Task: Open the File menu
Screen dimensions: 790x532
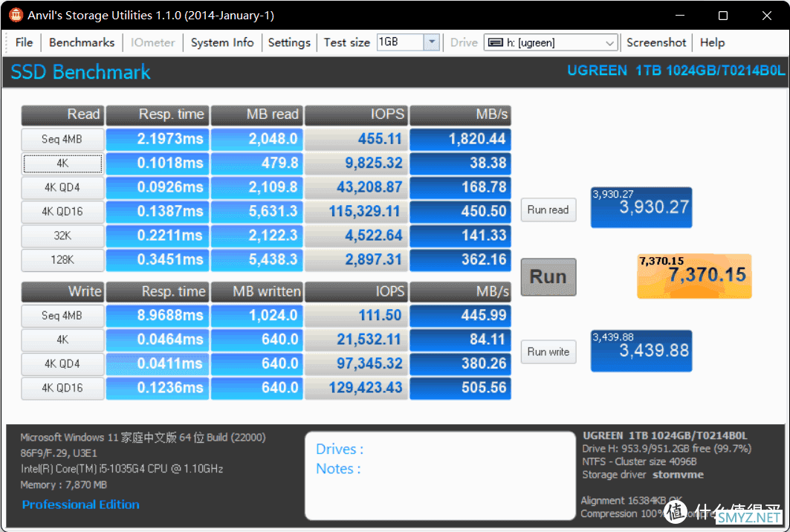Action: tap(25, 42)
